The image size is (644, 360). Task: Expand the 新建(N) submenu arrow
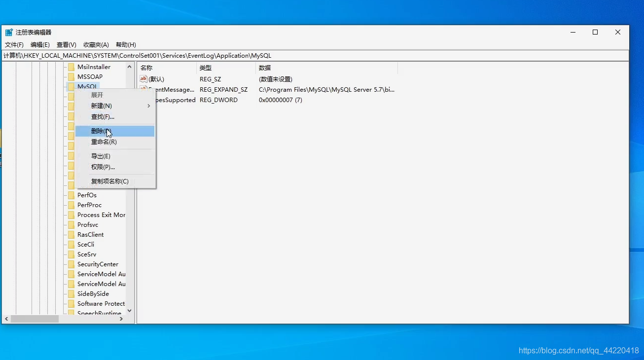point(149,106)
